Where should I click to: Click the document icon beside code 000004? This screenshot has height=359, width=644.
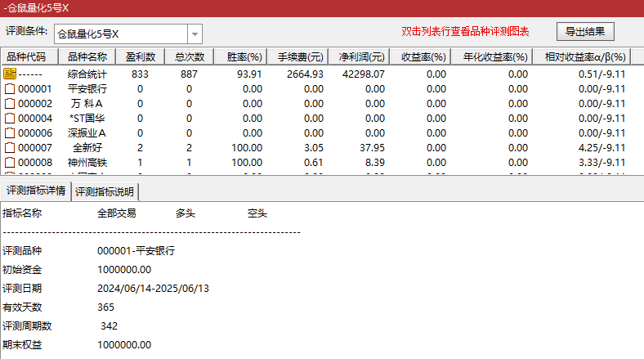click(x=10, y=119)
